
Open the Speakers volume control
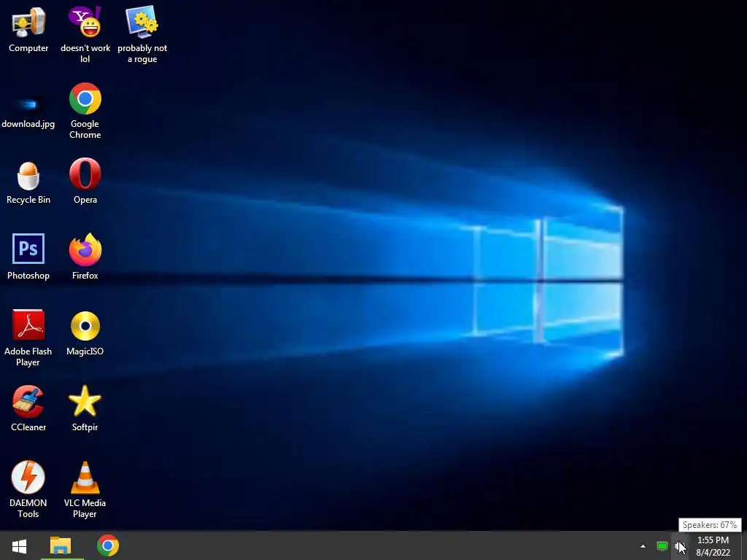pyautogui.click(x=679, y=547)
